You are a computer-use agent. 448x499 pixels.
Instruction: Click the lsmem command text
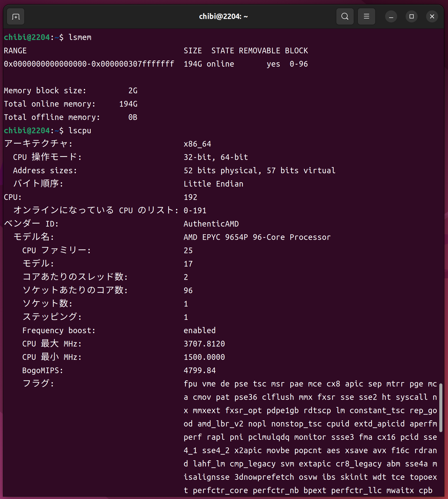point(80,37)
